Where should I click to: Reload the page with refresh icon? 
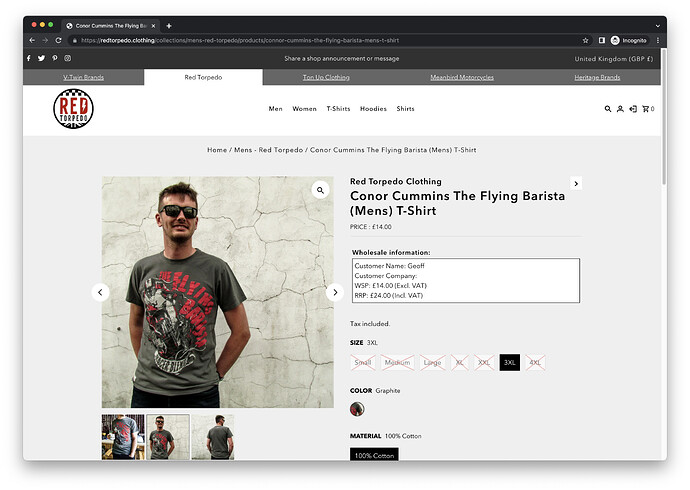[x=58, y=40]
